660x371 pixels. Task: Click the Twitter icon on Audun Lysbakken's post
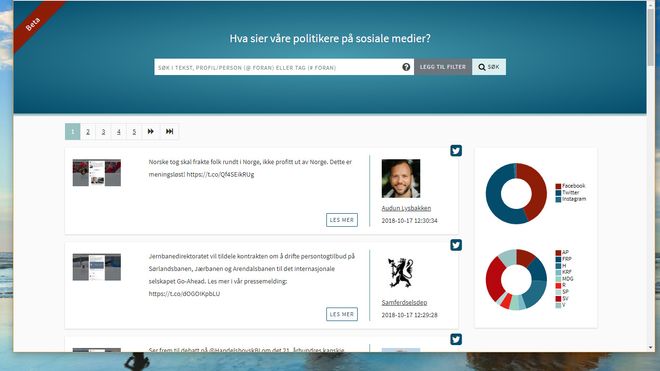pyautogui.click(x=456, y=150)
